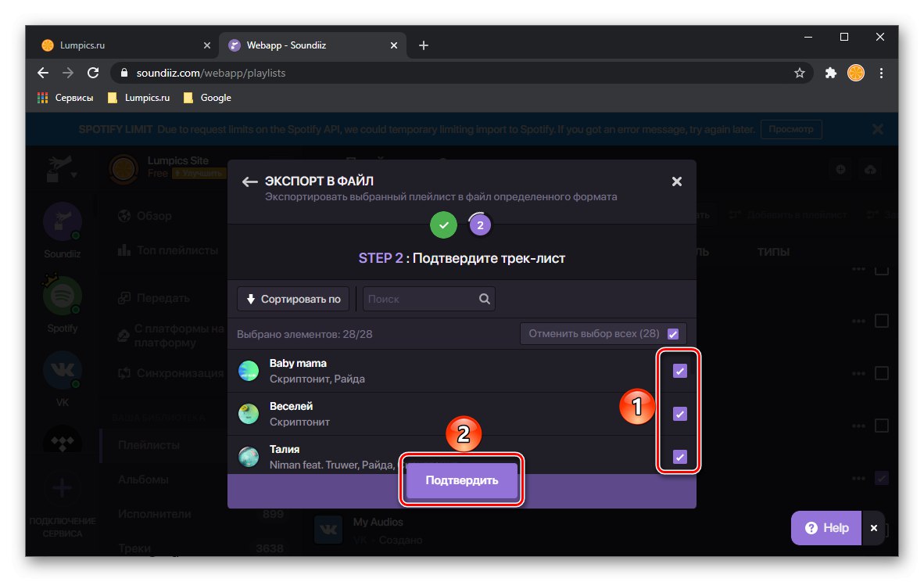The height and width of the screenshot is (582, 924).
Task: Close the Webapp - Soundiiz tab
Action: [x=394, y=45]
